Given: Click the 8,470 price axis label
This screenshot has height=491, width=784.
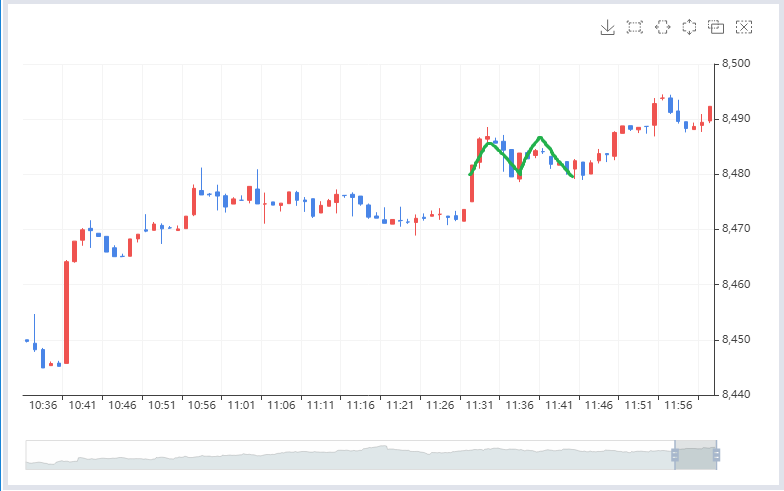Looking at the screenshot, I should coord(736,229).
